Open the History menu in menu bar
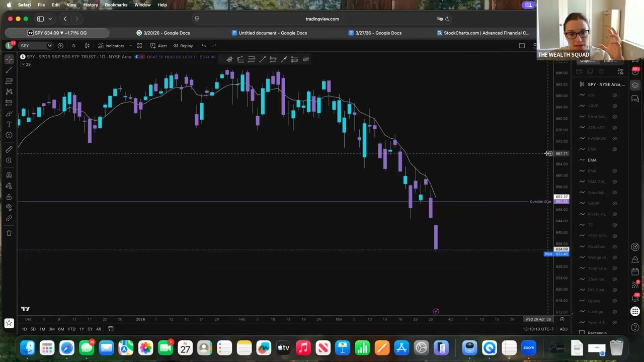644x362 pixels. pyautogui.click(x=91, y=5)
